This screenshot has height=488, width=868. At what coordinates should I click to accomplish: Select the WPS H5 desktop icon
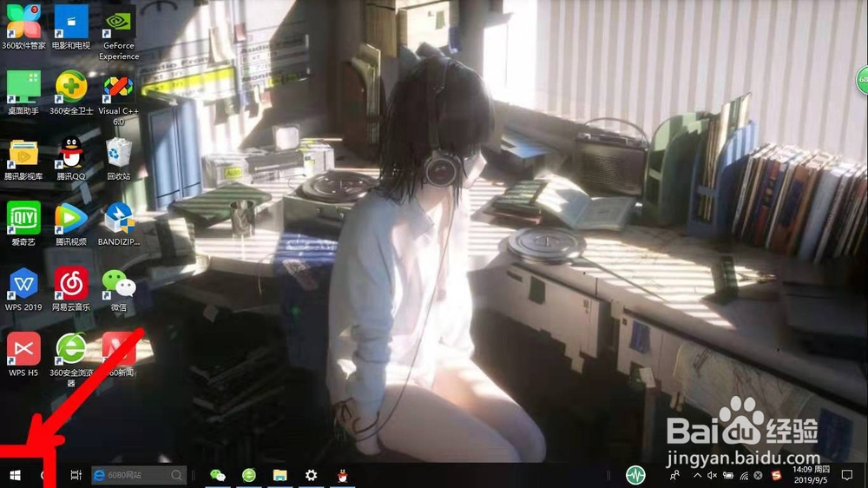23,354
